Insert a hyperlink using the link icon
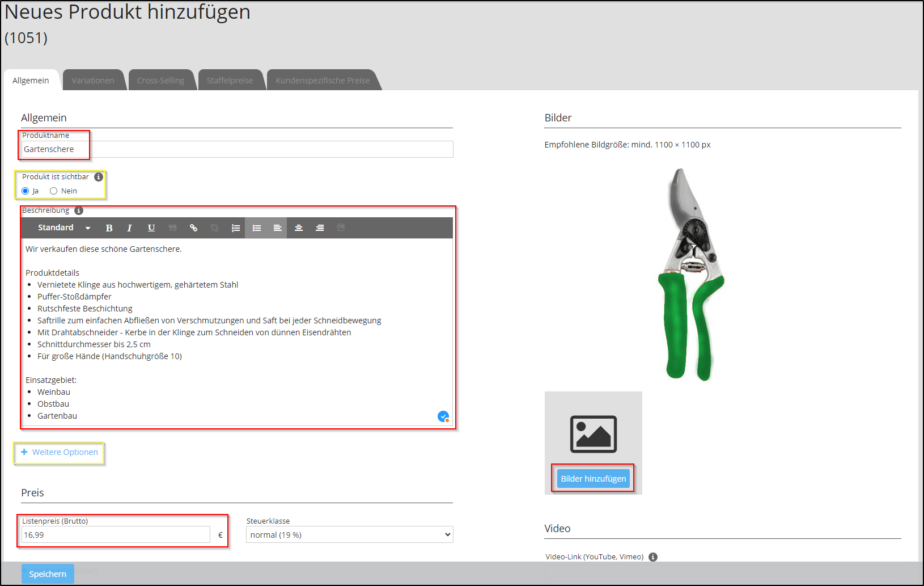The image size is (924, 586). [193, 228]
